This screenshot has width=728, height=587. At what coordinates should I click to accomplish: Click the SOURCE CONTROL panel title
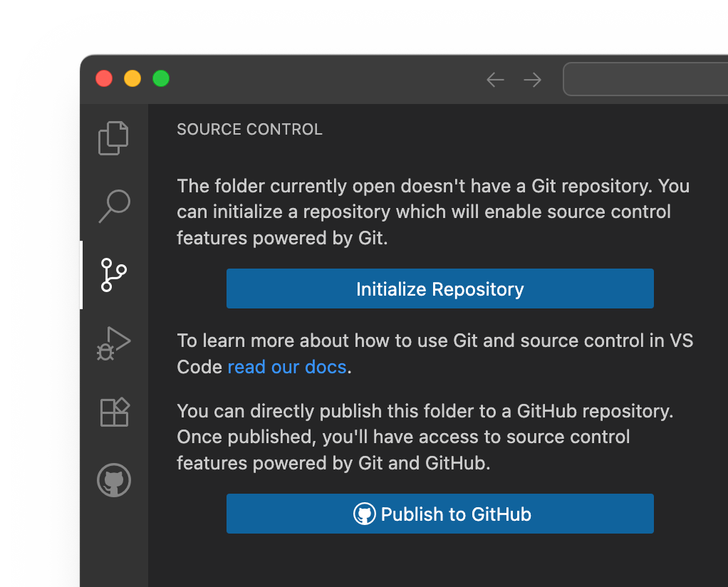tap(249, 130)
